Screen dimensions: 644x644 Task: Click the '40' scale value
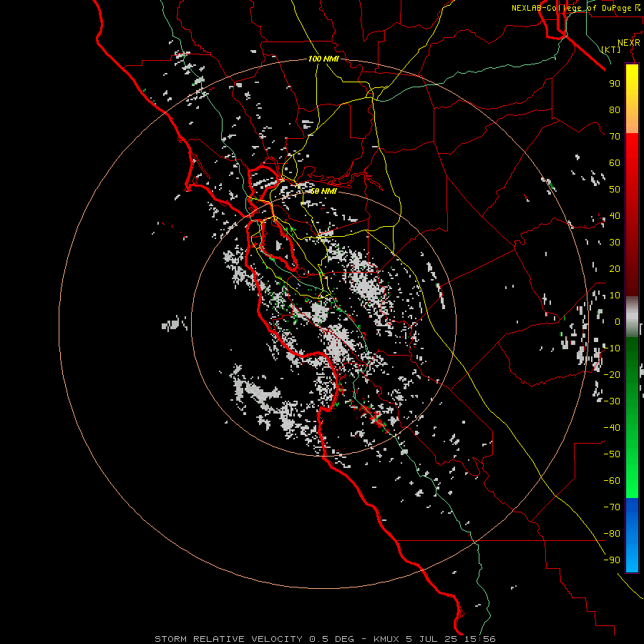[615, 216]
